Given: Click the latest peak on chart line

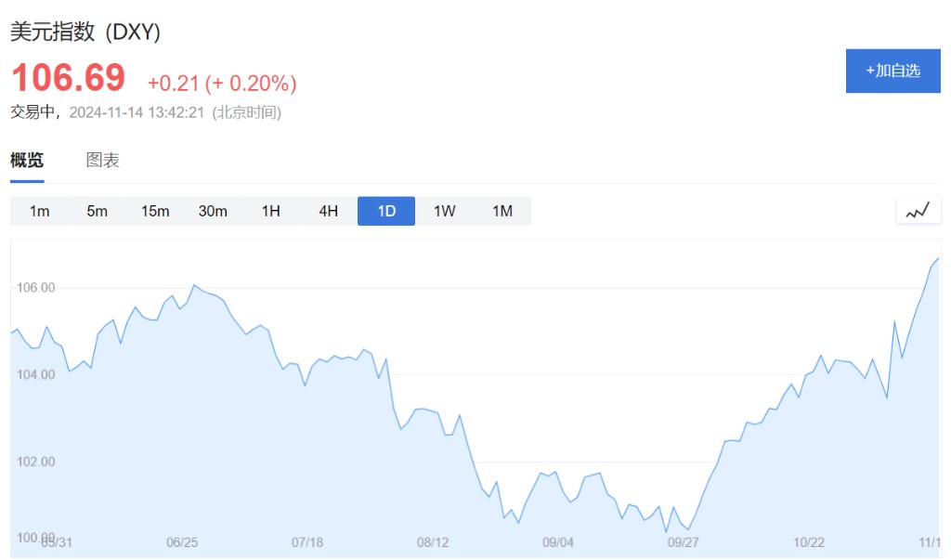Looking at the screenshot, I should (938, 258).
